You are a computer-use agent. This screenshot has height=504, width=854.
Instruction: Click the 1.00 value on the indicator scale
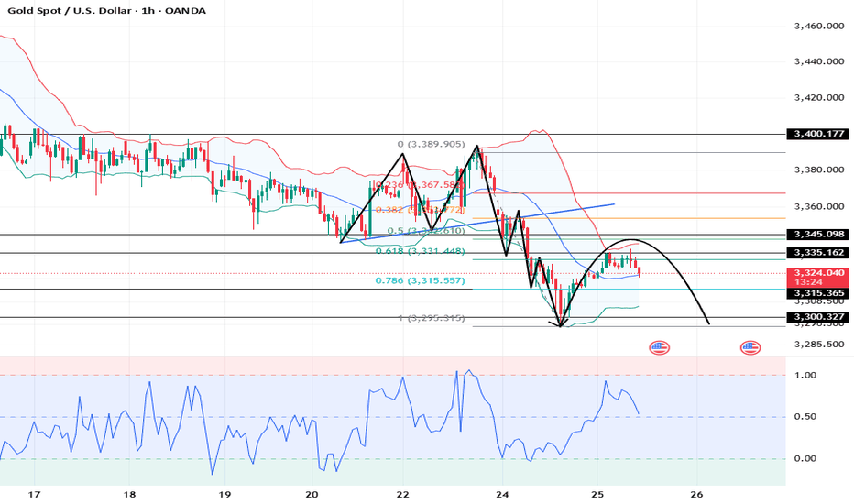click(805, 375)
